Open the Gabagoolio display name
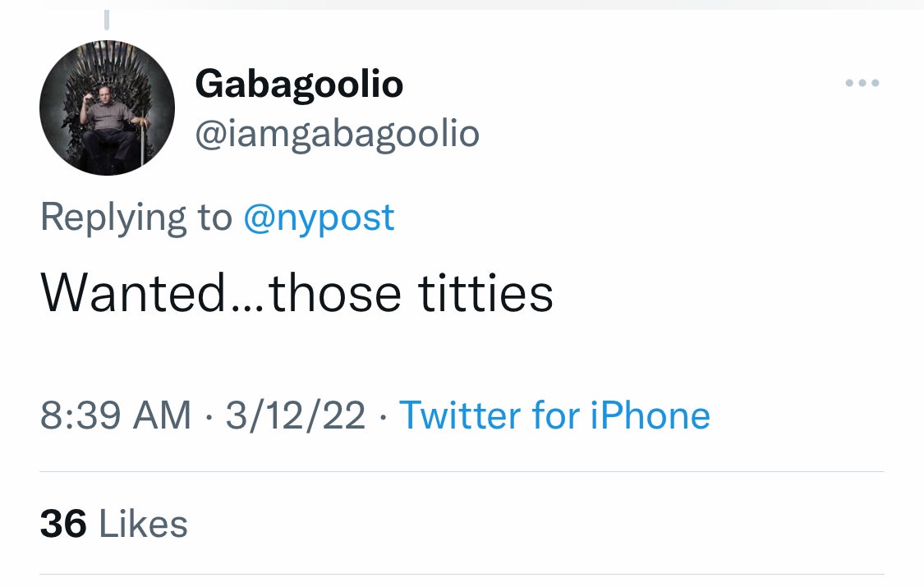Viewport: 924px width, 587px height. click(x=299, y=84)
